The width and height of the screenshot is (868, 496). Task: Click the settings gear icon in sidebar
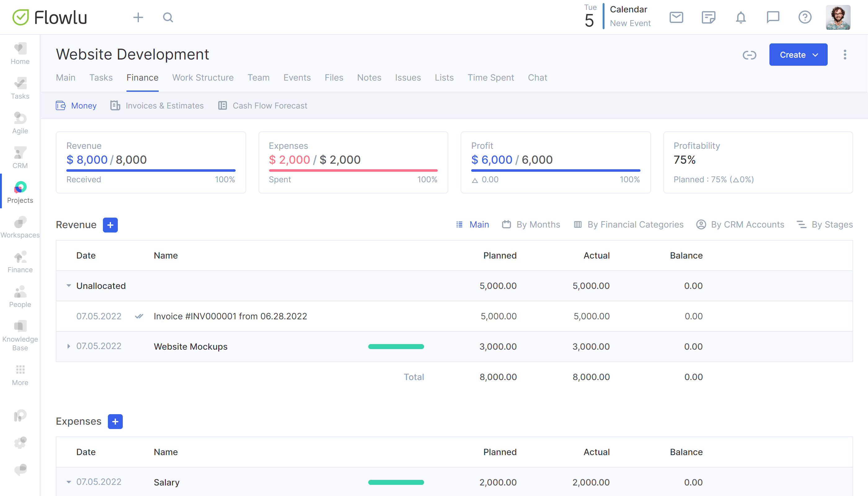pyautogui.click(x=20, y=442)
